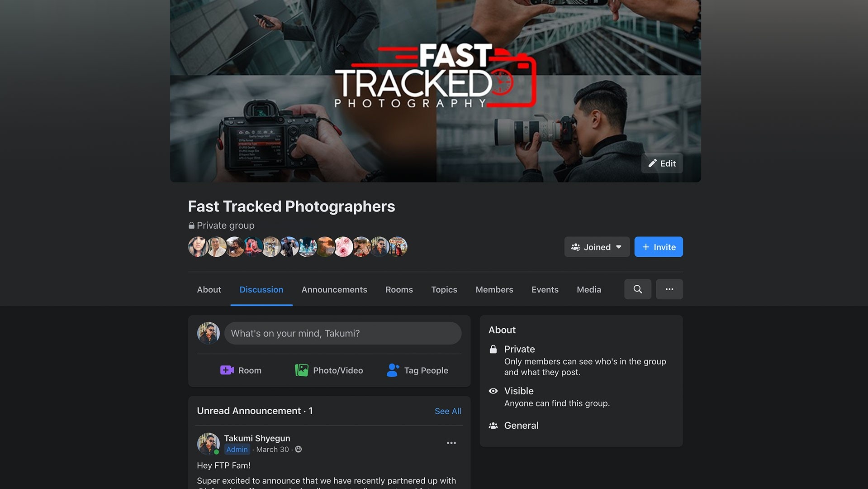Click the pink roses member avatar
This screenshot has height=489, width=868.
[x=343, y=247]
